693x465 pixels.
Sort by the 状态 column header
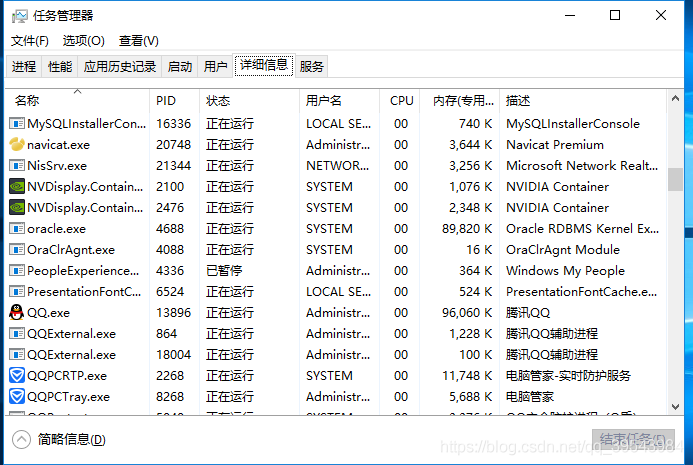click(x=249, y=101)
